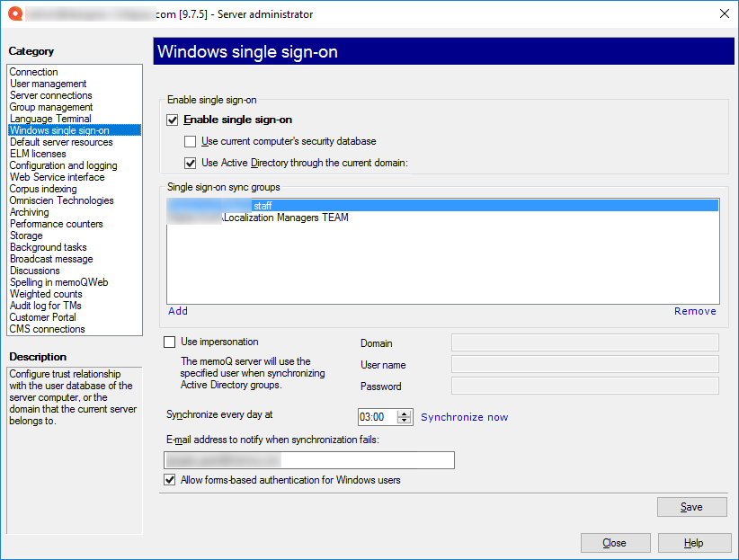
Task: Go to the Spelling in memoQWeb category
Action: point(56,281)
